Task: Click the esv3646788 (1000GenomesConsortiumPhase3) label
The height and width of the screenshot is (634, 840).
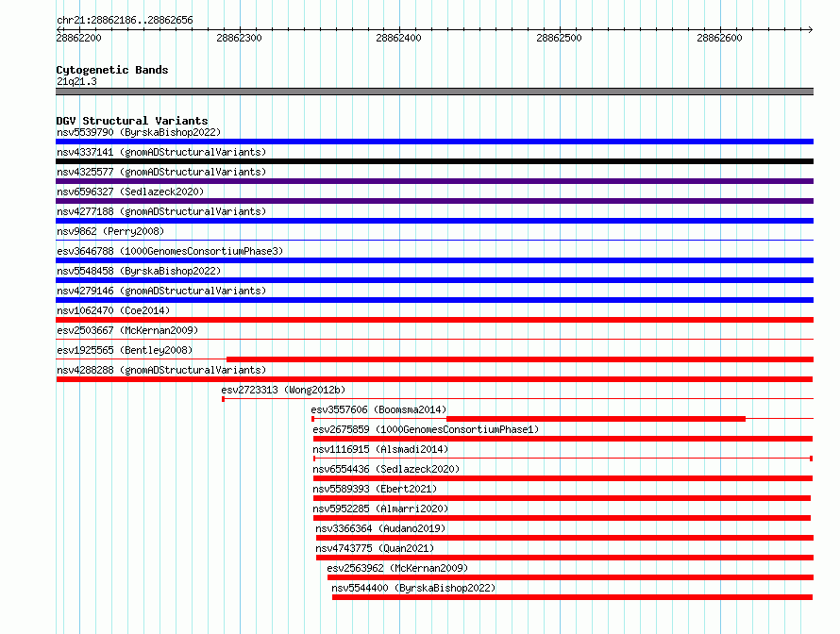Action: (170, 251)
